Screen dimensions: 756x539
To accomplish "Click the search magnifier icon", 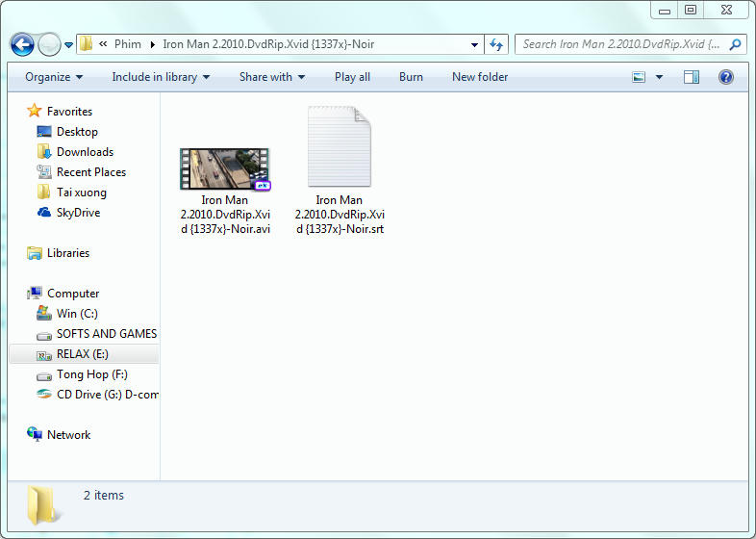I will pos(735,44).
